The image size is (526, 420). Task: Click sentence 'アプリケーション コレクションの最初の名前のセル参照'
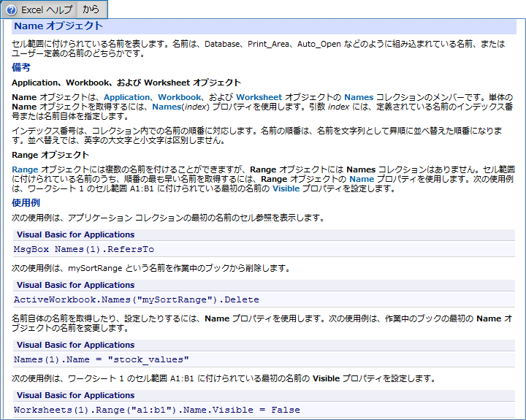[x=169, y=218]
